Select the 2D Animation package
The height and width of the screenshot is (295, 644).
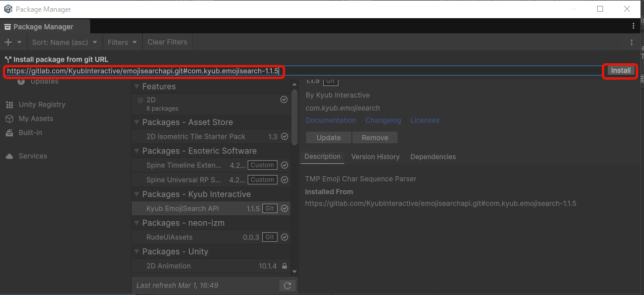[211, 266]
